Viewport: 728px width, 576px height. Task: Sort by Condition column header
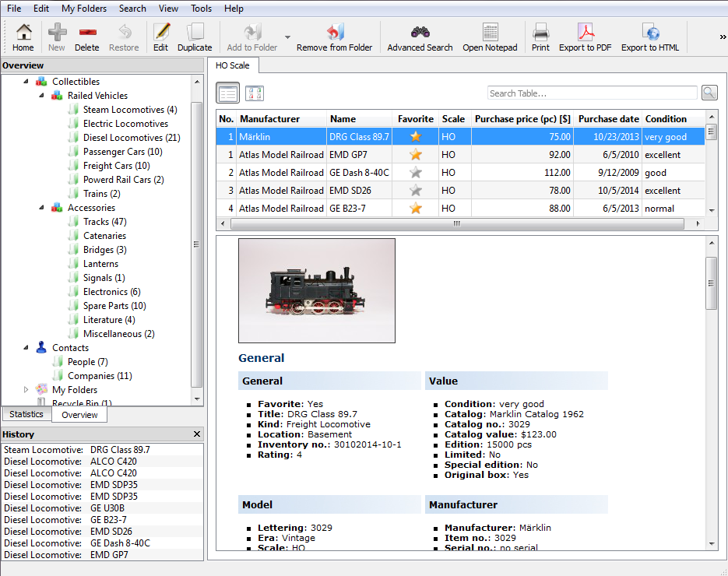[673, 119]
